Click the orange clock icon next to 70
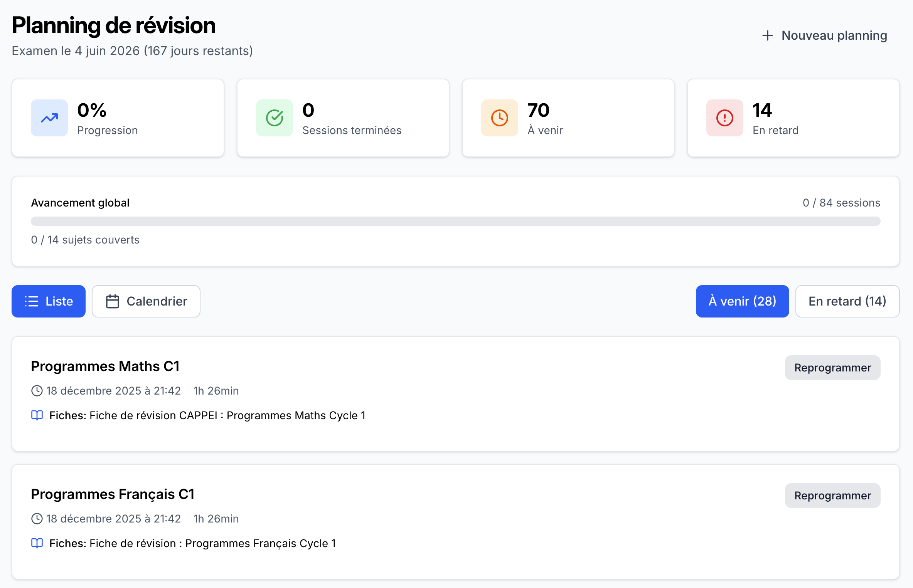The height and width of the screenshot is (588, 913). pos(499,118)
